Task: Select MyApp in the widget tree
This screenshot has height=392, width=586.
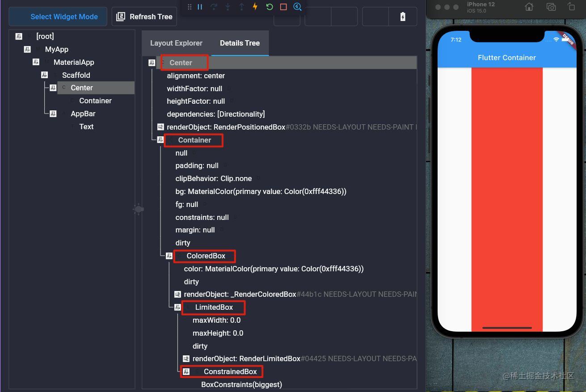Action: [x=57, y=49]
